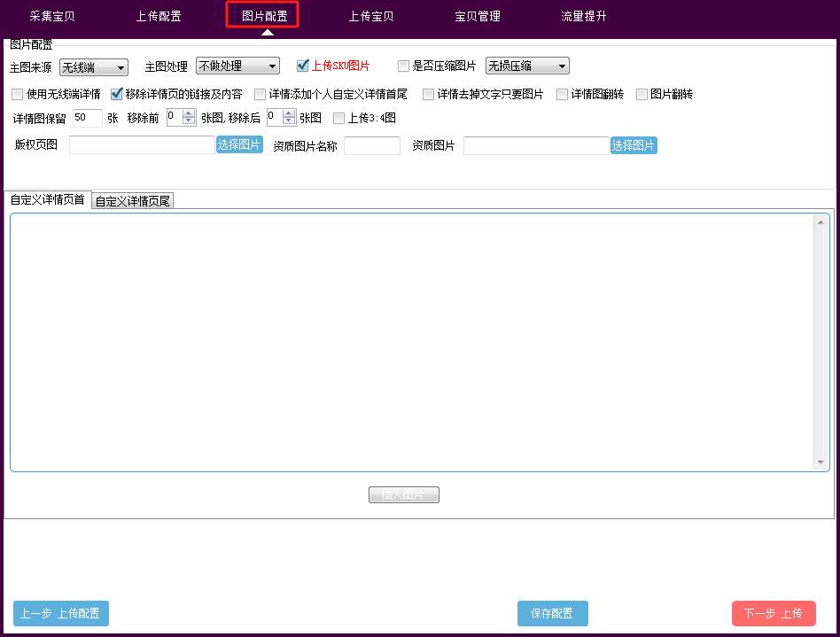Go back with 上一步 上传配置
This screenshot has width=840, height=637.
[x=61, y=613]
